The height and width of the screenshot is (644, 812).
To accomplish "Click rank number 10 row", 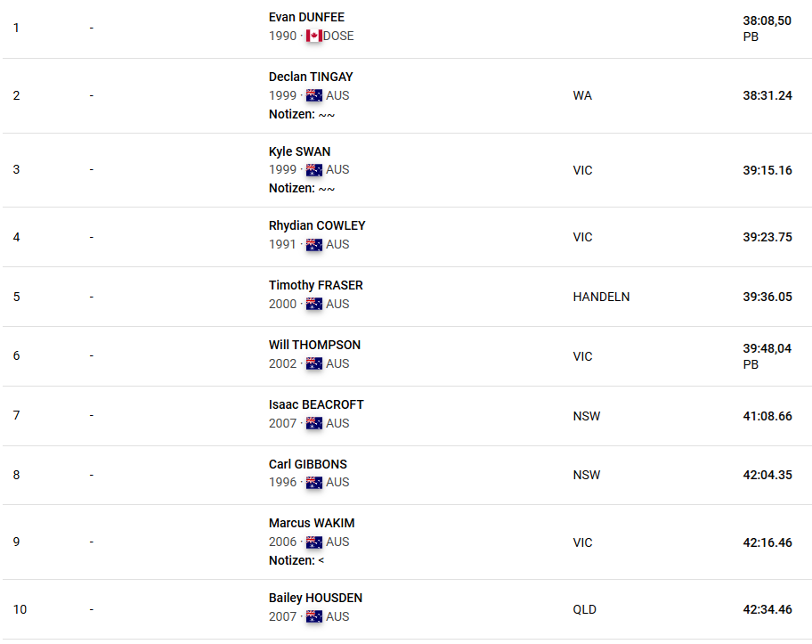I will 406,609.
